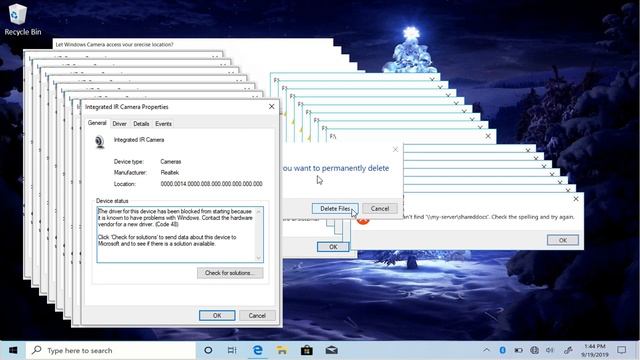
Task: Click Device status scrollbar down arrow
Action: [x=258, y=258]
